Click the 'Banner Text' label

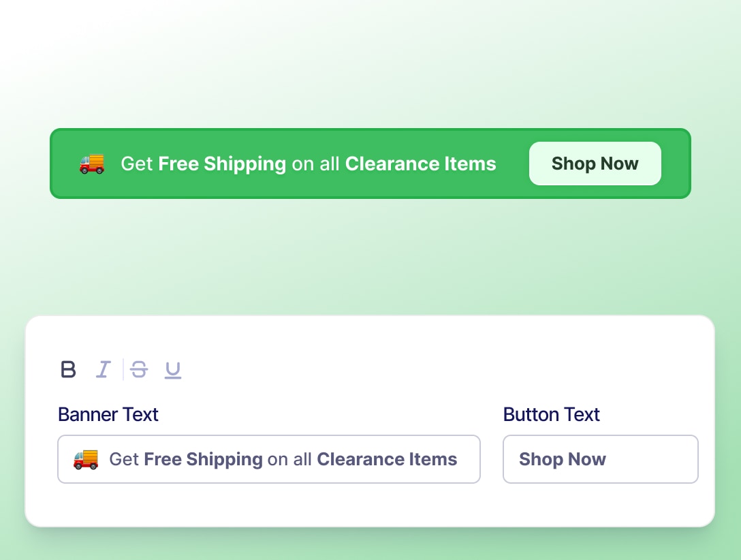point(108,414)
